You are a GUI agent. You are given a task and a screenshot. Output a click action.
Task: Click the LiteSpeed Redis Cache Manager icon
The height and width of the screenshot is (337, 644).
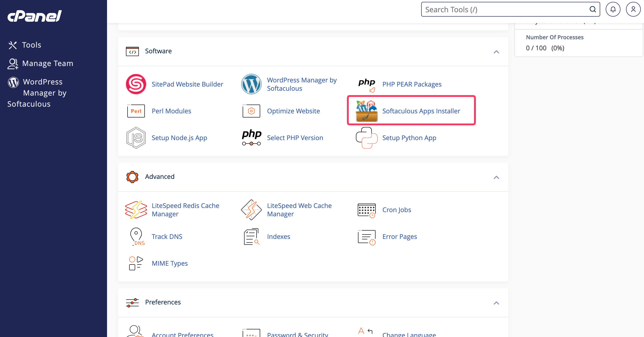pos(136,210)
